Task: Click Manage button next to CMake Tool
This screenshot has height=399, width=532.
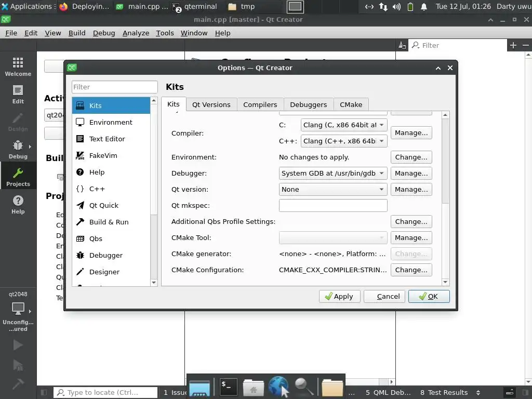Action: point(411,238)
